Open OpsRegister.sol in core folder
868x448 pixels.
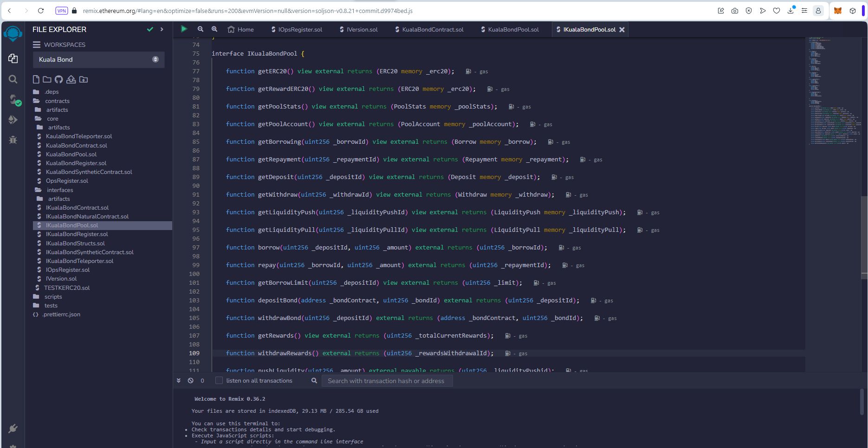click(x=67, y=181)
